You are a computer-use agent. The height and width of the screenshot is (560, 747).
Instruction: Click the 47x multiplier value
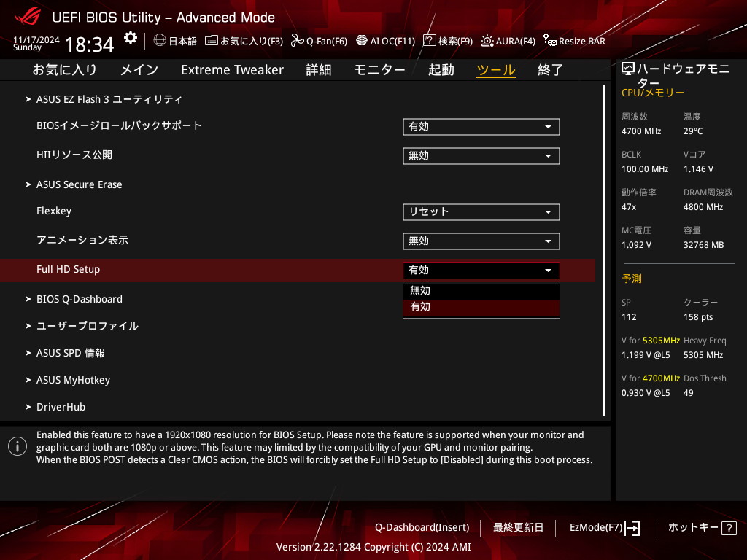[629, 207]
